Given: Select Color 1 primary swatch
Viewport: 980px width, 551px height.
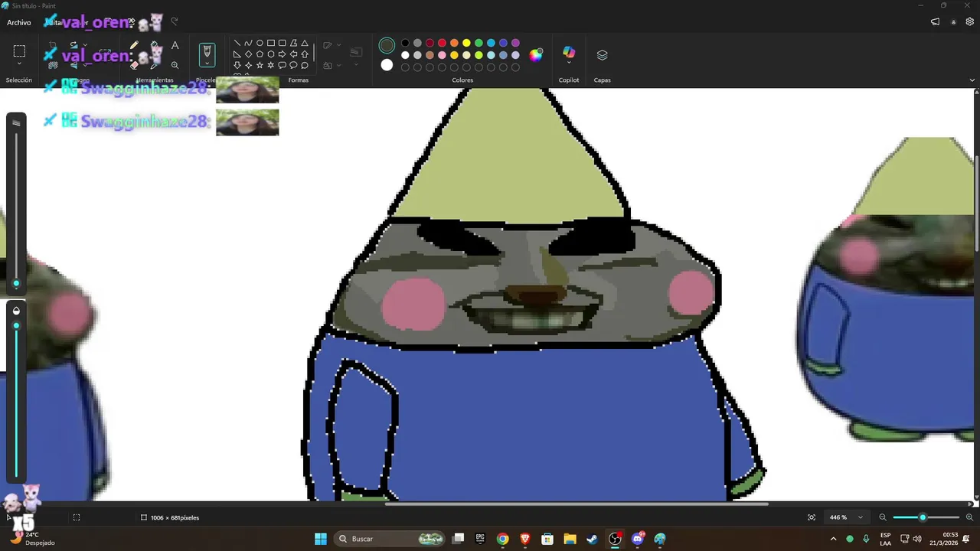Looking at the screenshot, I should pyautogui.click(x=387, y=46).
